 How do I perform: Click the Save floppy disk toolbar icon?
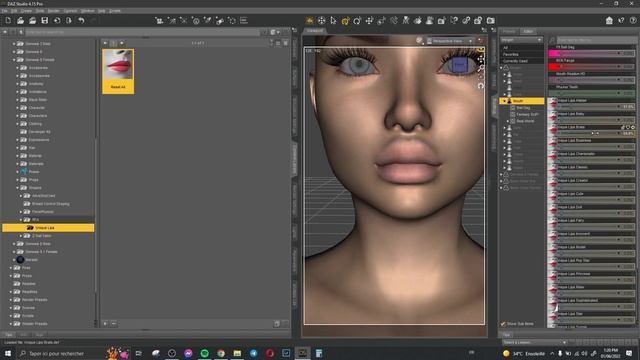[x=44, y=20]
